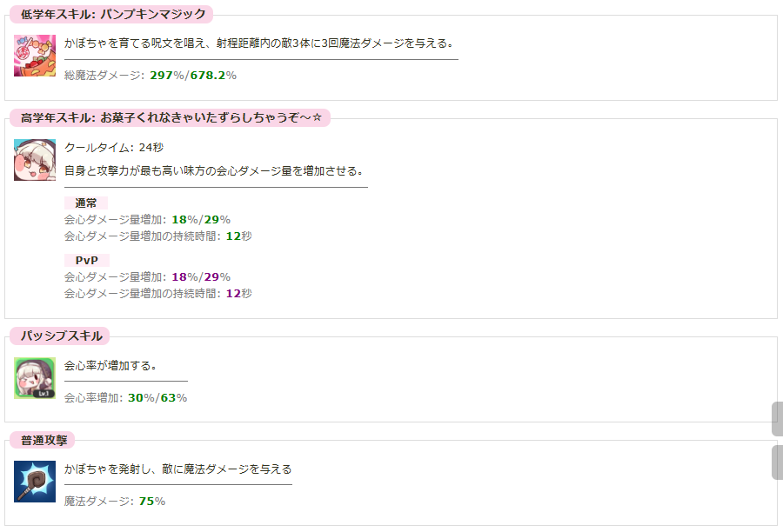
Task: Click the 30%/63% crit rate increase value
Action: (157, 397)
